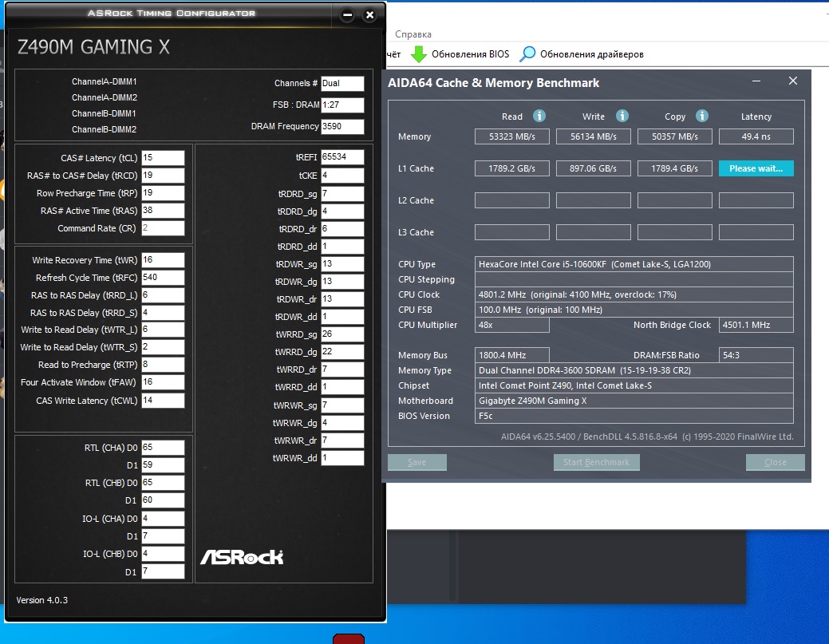Image resolution: width=829 pixels, height=644 pixels.
Task: Click the FSB : DRAM field
Action: coord(342,105)
